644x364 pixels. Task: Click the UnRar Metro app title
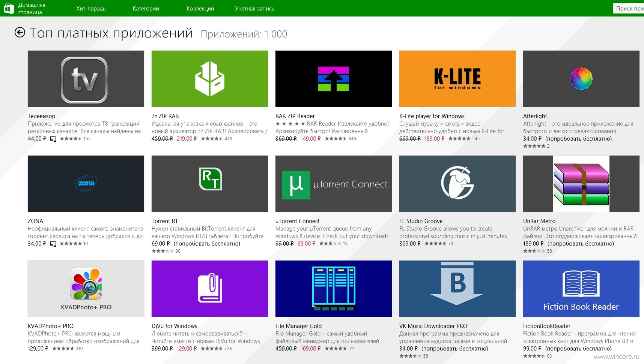(x=539, y=221)
